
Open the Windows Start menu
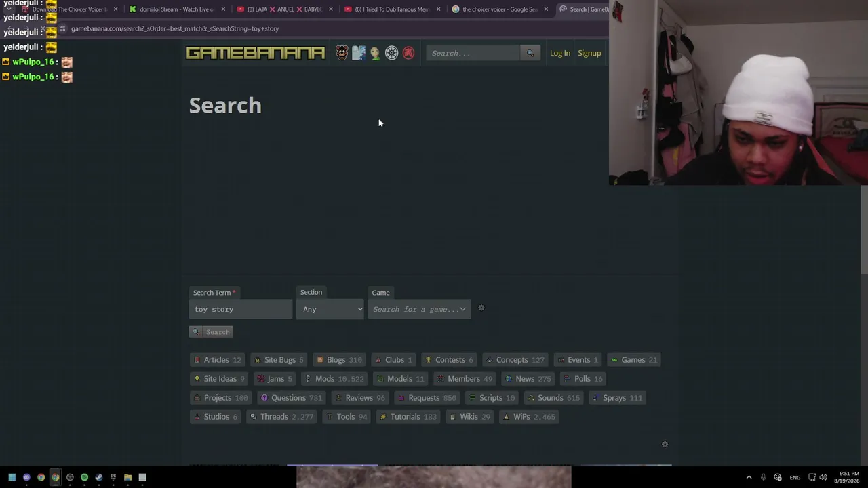pos(12,477)
